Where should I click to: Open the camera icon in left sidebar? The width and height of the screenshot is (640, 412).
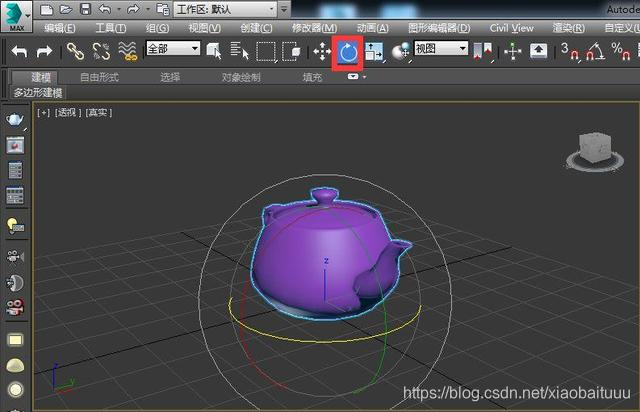point(15,257)
